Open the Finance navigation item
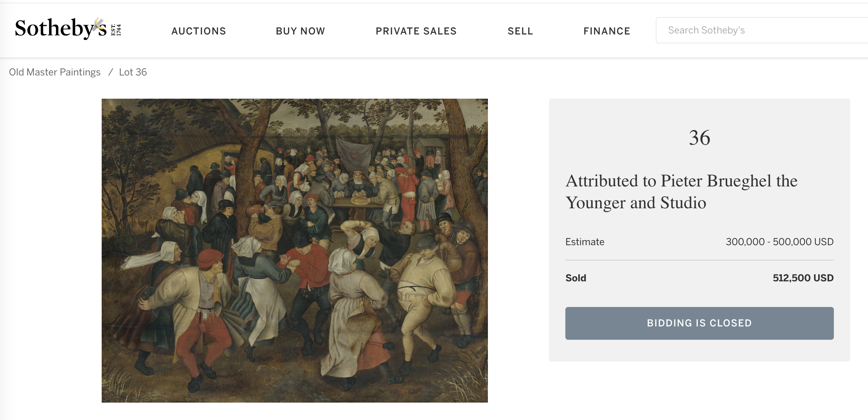Viewport: 868px width, 420px height. click(x=607, y=31)
